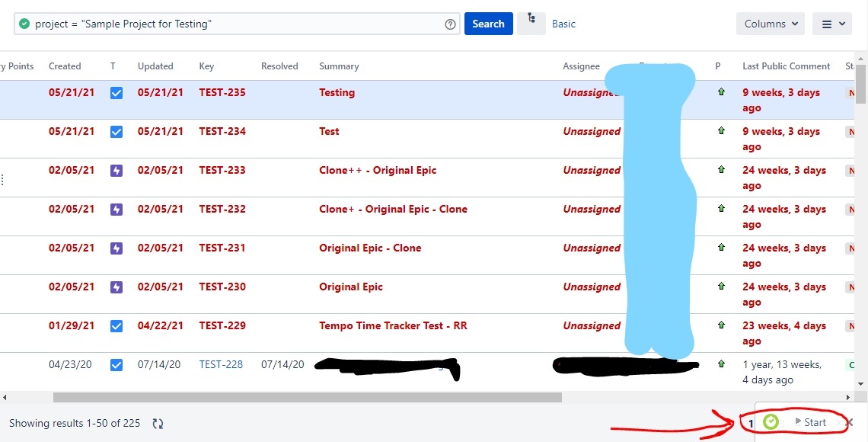The image size is (868, 442).
Task: Click the epic type icon for TEST-233
Action: pyautogui.click(x=116, y=171)
